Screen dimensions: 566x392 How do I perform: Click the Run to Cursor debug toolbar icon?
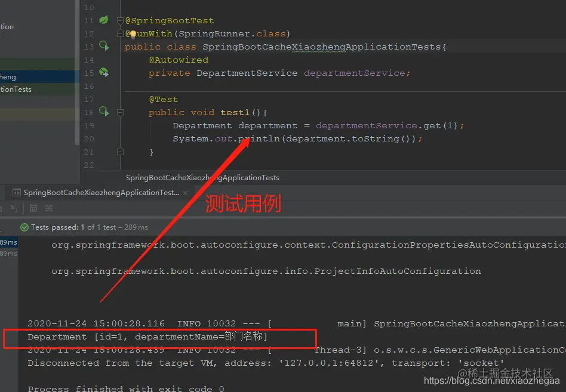[14, 208]
